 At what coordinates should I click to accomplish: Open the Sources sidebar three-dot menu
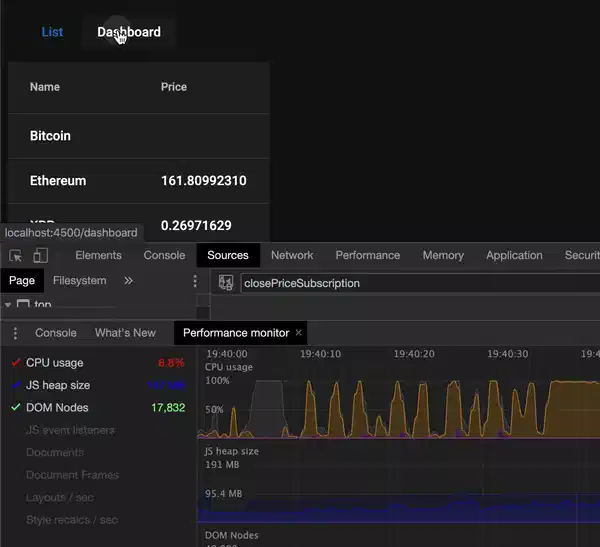coord(195,281)
